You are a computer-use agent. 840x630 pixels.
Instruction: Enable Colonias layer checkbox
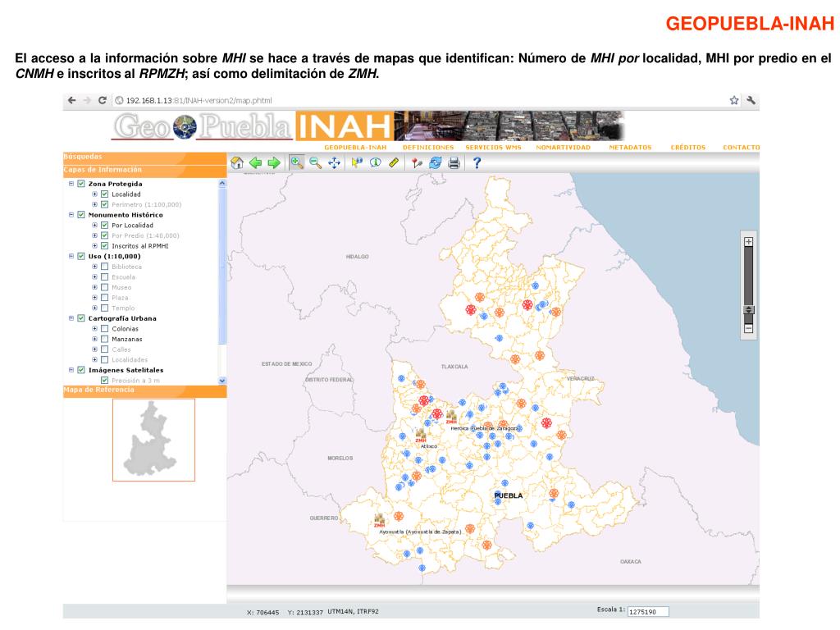click(x=104, y=328)
